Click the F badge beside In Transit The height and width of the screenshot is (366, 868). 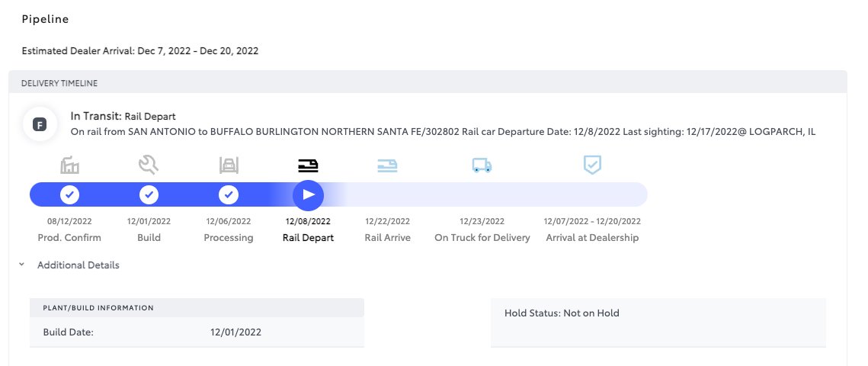click(40, 124)
